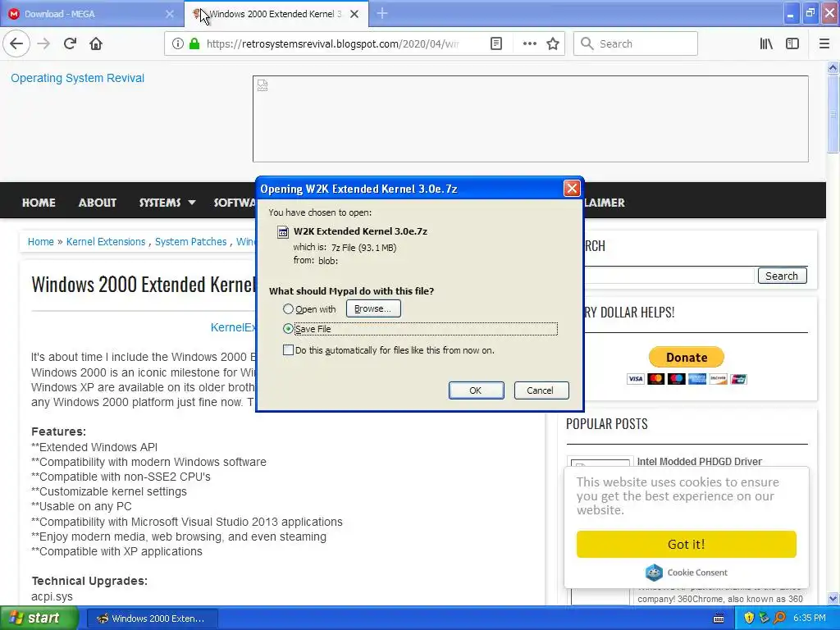Click the Windows Start button
Image resolution: width=840 pixels, height=630 pixels.
point(39,618)
